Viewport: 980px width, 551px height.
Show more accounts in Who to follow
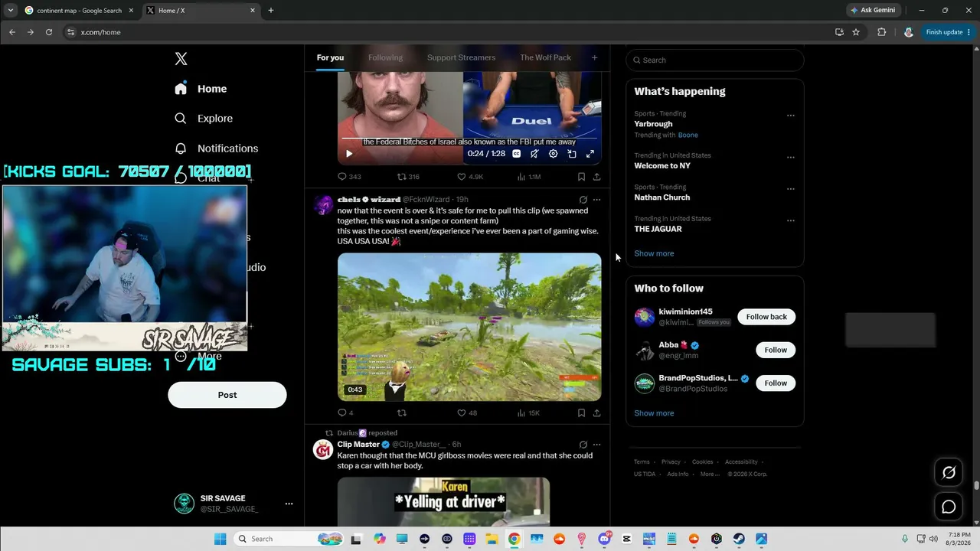click(654, 413)
